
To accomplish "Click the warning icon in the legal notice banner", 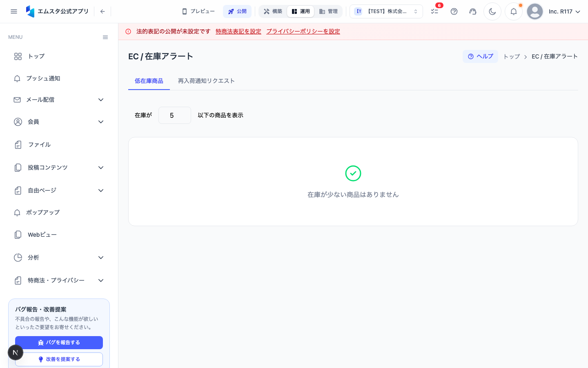I will click(x=128, y=31).
